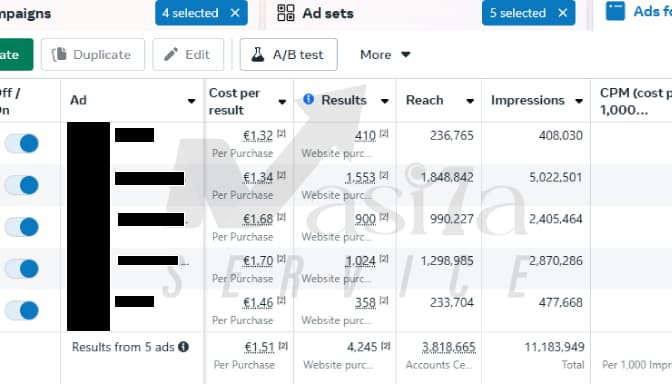Image resolution: width=672 pixels, height=384 pixels.
Task: Open the Cost per result column dropdown
Action: 282,102
